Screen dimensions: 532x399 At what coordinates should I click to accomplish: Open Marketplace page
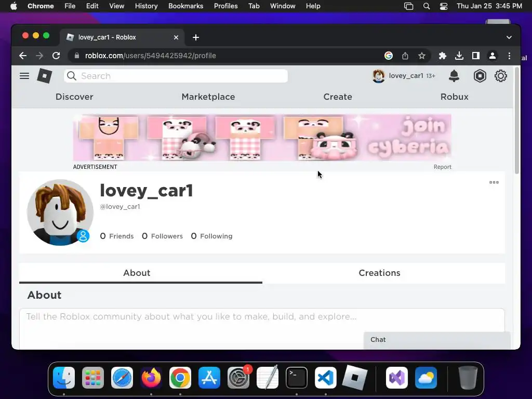tap(208, 97)
